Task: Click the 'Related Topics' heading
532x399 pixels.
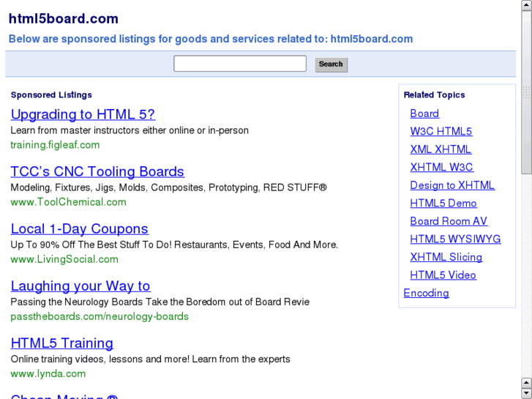Action: click(x=434, y=95)
